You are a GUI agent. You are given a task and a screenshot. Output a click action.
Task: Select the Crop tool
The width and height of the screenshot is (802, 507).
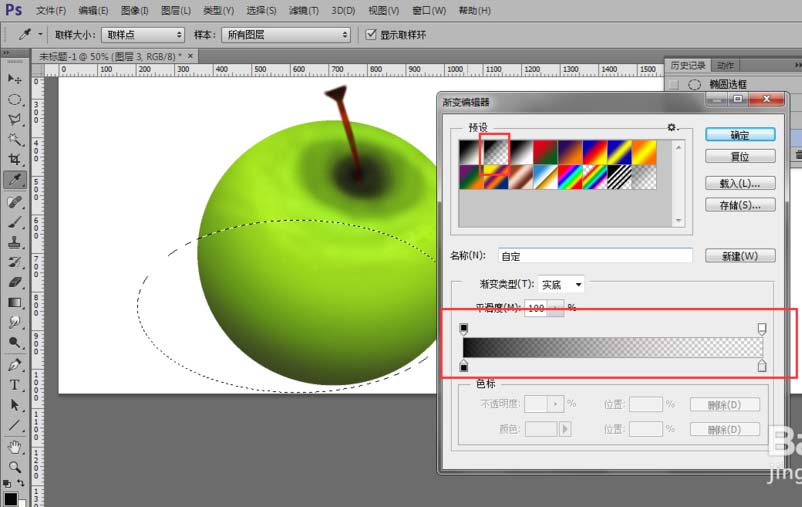[14, 159]
